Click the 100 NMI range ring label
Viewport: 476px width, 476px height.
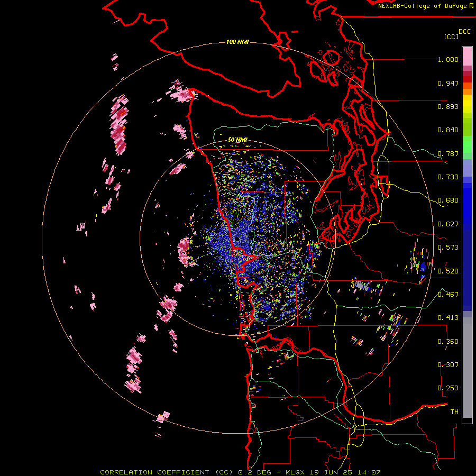click(x=237, y=42)
